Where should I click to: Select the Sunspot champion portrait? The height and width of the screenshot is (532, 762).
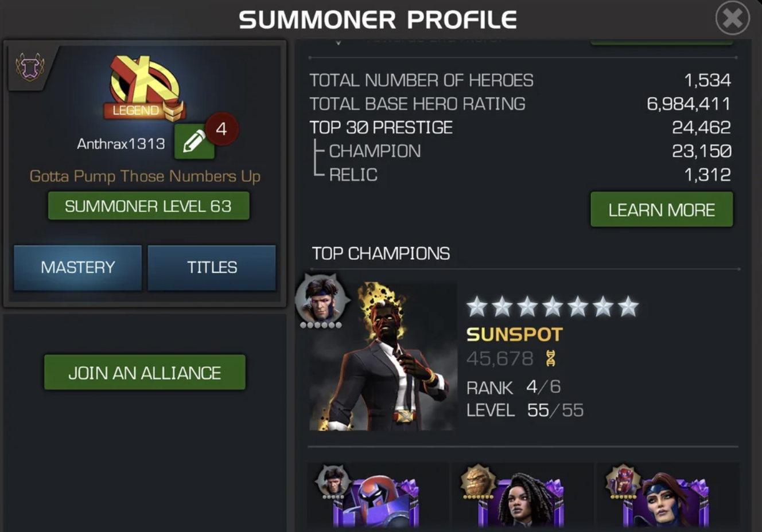(383, 356)
